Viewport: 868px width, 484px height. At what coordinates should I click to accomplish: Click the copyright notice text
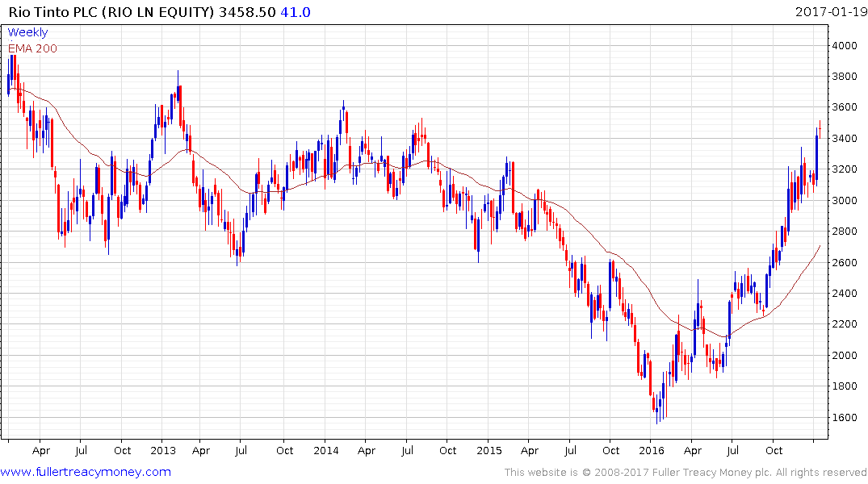pyautogui.click(x=686, y=473)
